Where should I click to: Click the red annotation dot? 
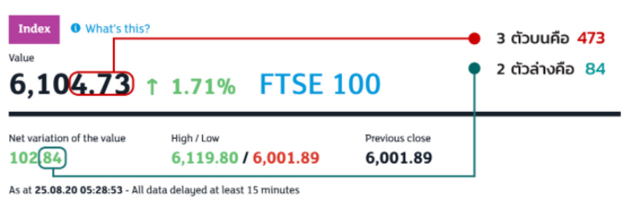coord(474,38)
